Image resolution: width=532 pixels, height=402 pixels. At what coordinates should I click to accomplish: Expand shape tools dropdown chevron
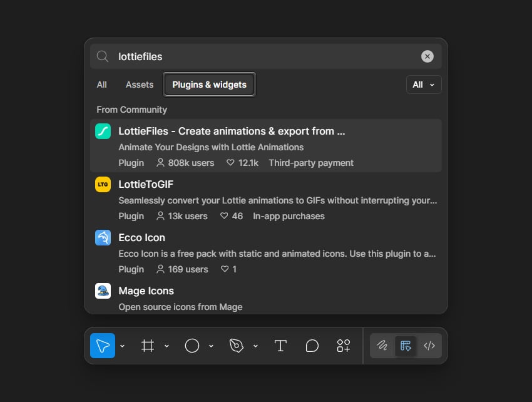(211, 346)
